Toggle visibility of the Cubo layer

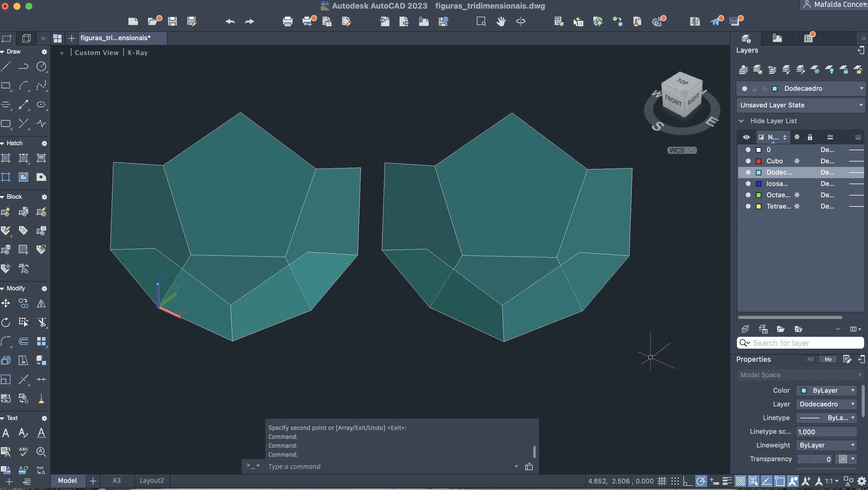point(748,161)
